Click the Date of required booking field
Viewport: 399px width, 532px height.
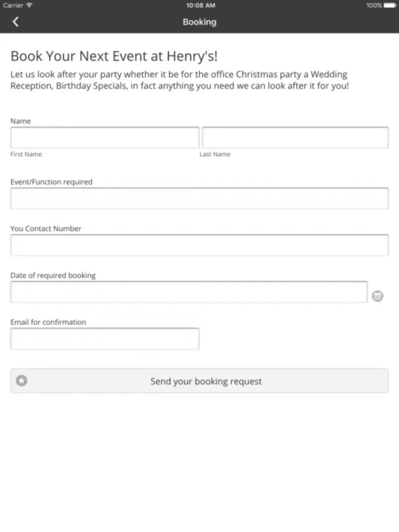pyautogui.click(x=189, y=292)
